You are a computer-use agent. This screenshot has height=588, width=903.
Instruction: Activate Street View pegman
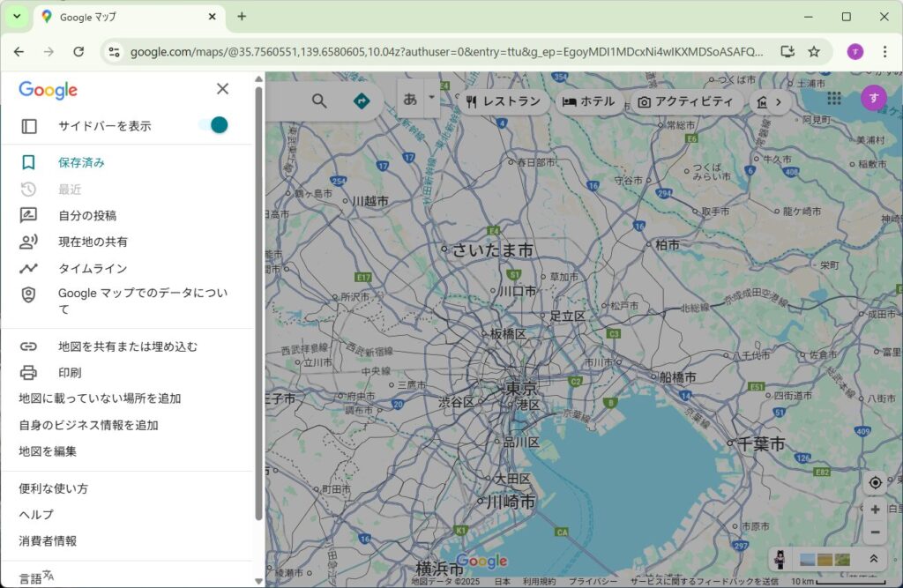coord(780,559)
